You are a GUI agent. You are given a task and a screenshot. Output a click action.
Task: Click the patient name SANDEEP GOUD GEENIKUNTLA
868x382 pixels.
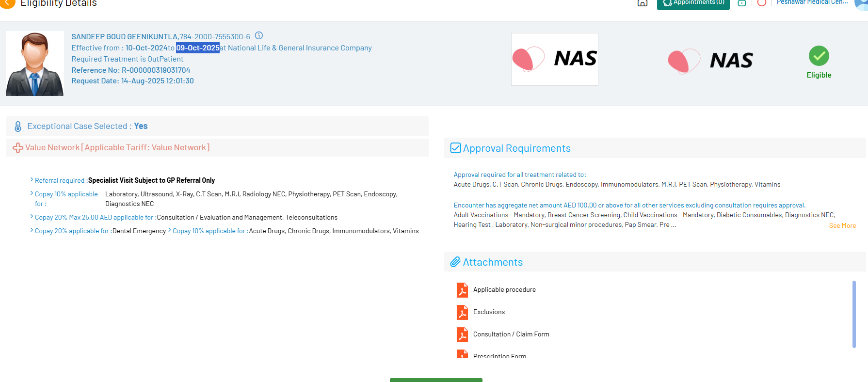125,37
